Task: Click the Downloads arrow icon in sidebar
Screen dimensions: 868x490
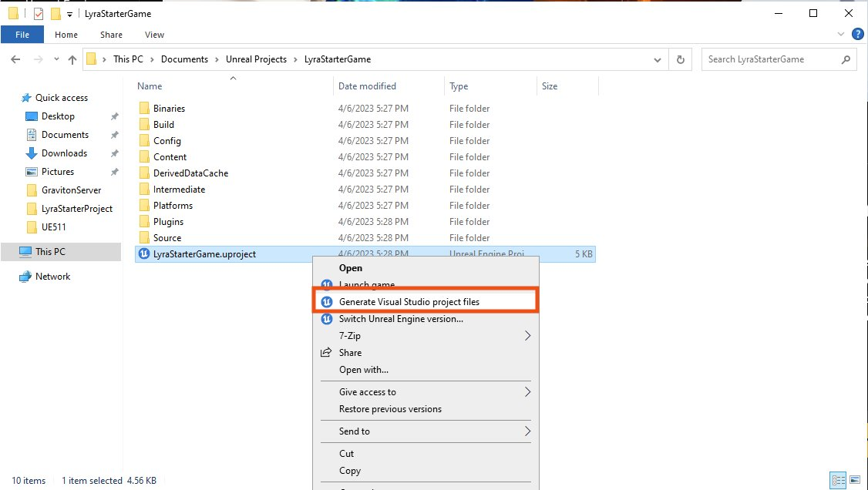Action: tap(32, 153)
